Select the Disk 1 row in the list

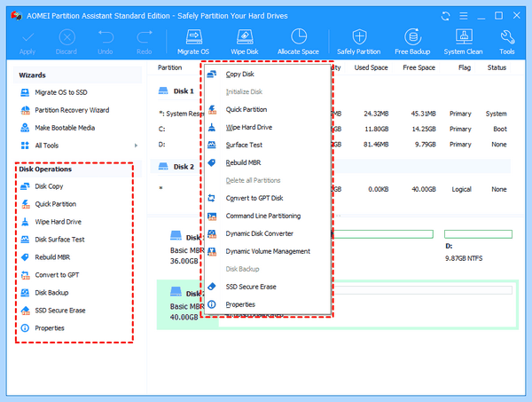point(176,91)
